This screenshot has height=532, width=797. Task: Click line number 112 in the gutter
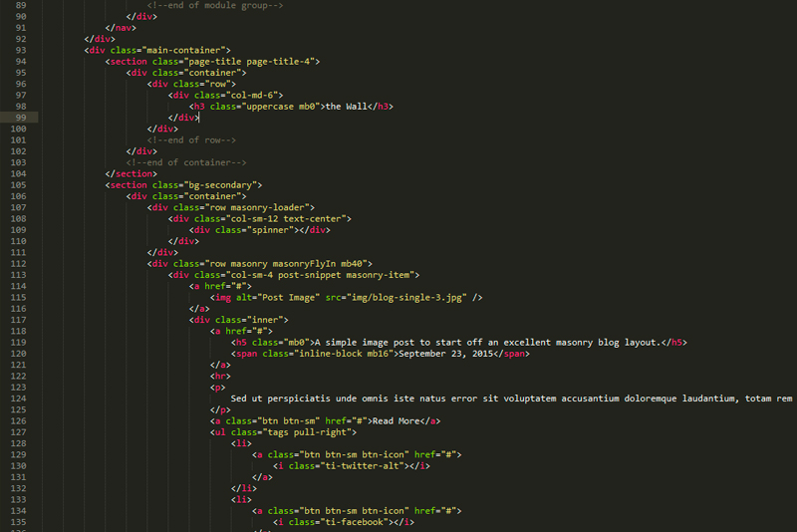[17, 263]
